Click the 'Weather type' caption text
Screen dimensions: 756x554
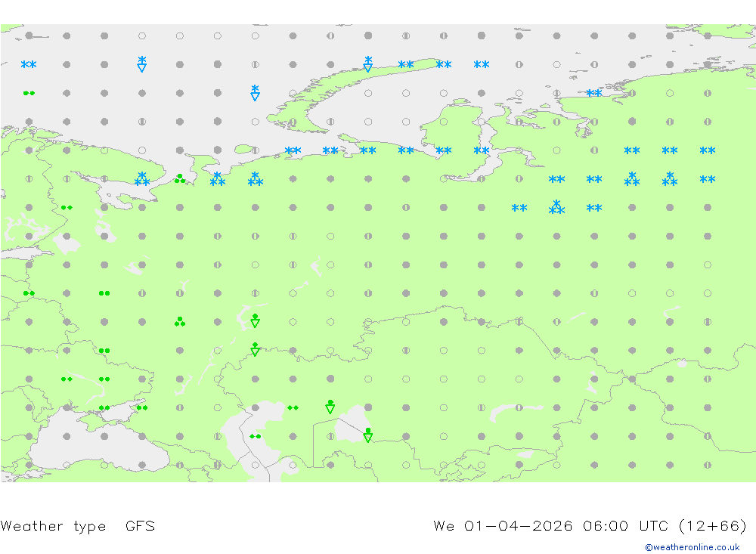pos(53,526)
